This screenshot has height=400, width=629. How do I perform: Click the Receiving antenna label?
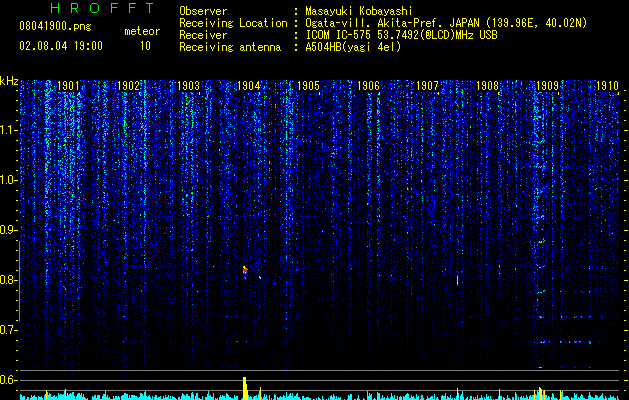(x=230, y=47)
